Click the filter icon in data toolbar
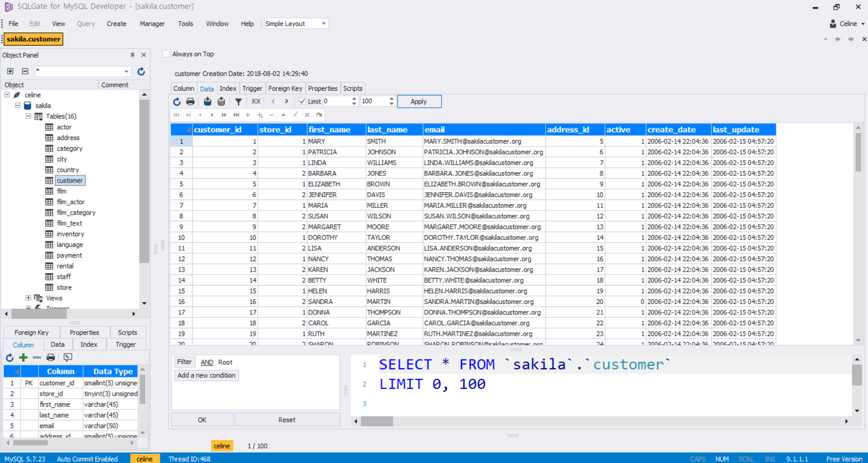Image resolution: width=868 pixels, height=463 pixels. point(238,101)
